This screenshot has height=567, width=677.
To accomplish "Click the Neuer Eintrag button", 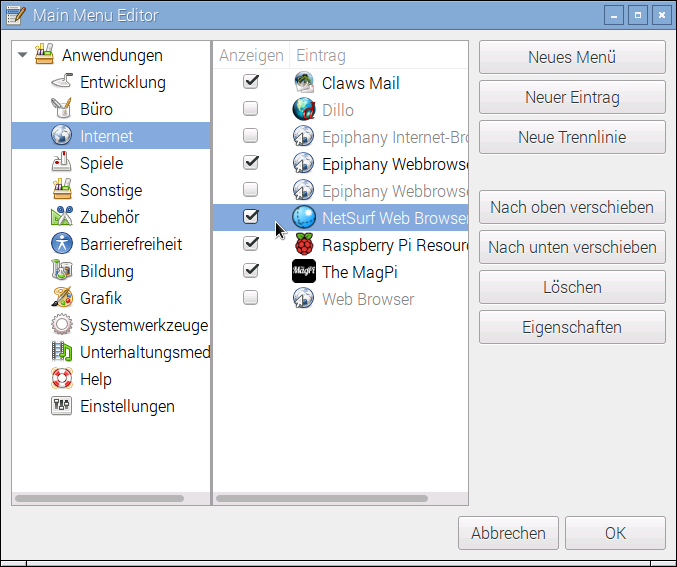I will pyautogui.click(x=572, y=98).
